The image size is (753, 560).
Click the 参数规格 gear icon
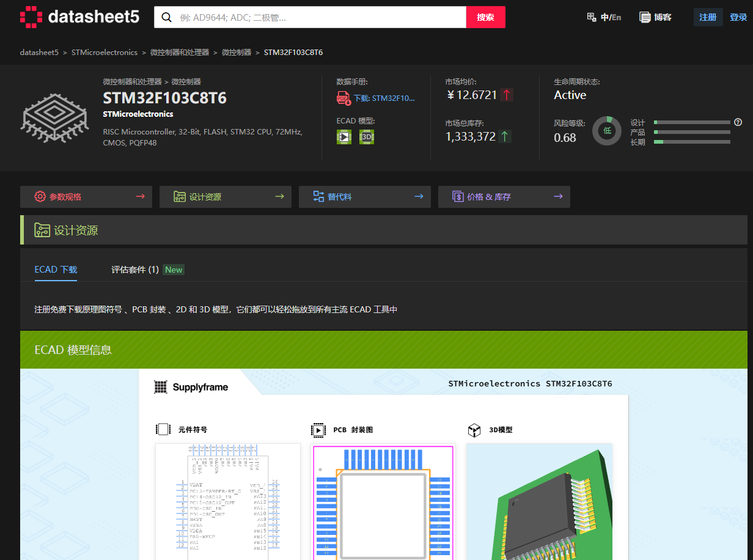click(x=40, y=196)
